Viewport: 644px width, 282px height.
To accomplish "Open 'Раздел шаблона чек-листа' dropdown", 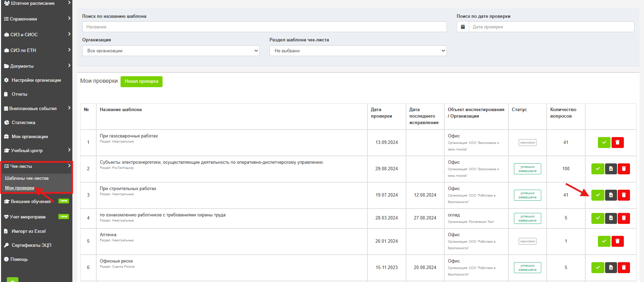I will 358,51.
